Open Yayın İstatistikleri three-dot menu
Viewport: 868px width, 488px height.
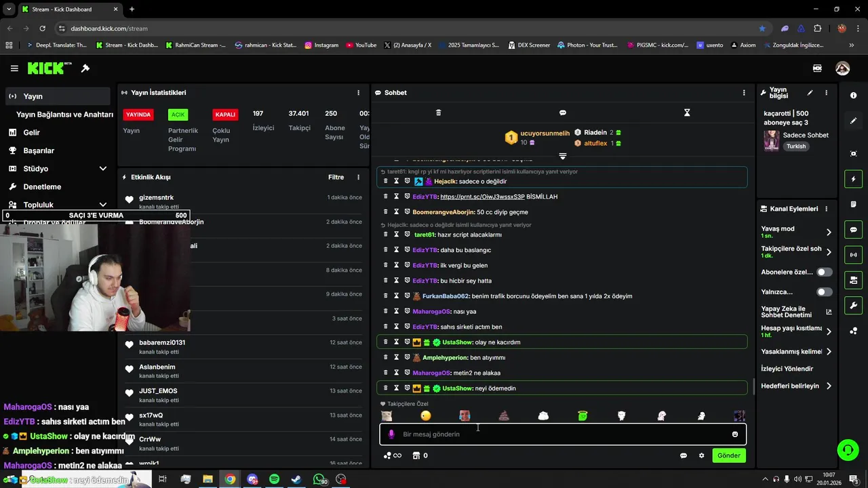(x=359, y=93)
